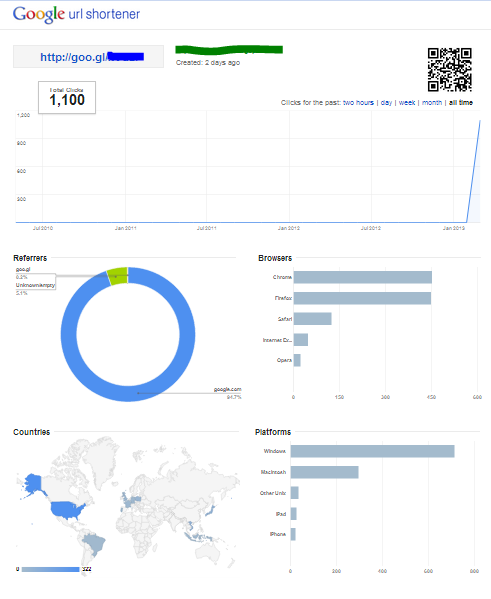The image size is (491, 599).
Task: Click the Windows platform bar
Action: pyautogui.click(x=373, y=451)
